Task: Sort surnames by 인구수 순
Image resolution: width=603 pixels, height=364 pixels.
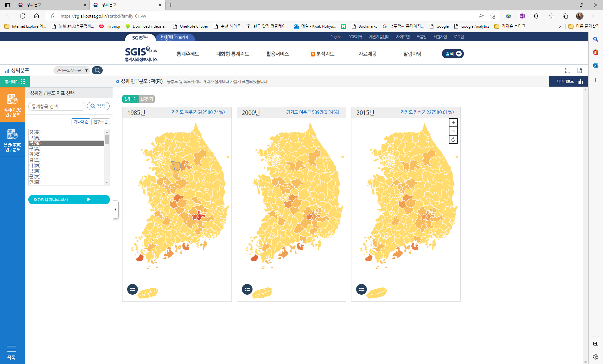Action: [100, 122]
